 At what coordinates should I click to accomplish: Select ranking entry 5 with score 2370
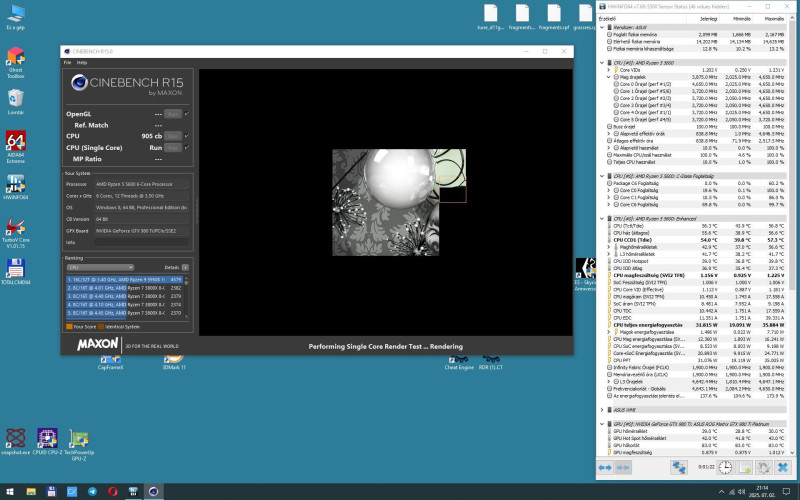124,313
